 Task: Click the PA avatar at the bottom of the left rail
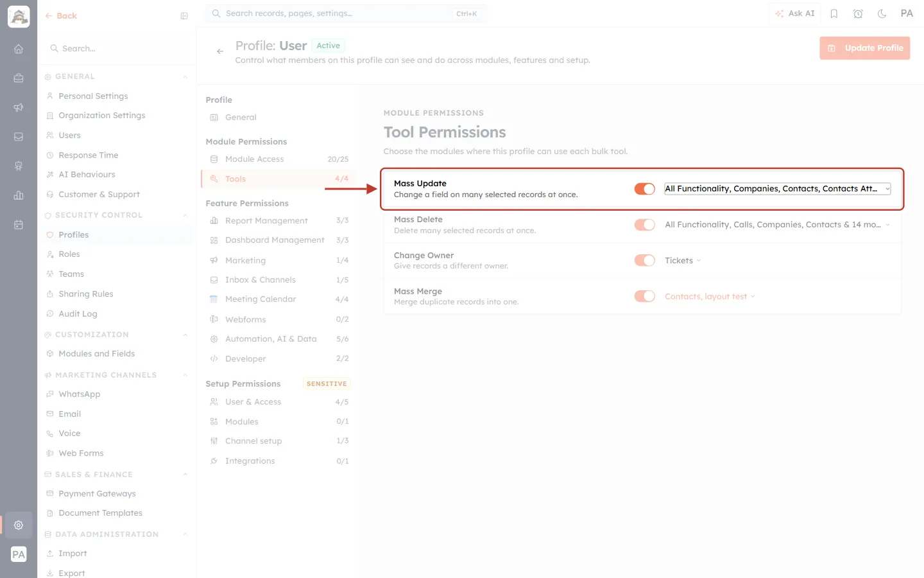click(19, 555)
